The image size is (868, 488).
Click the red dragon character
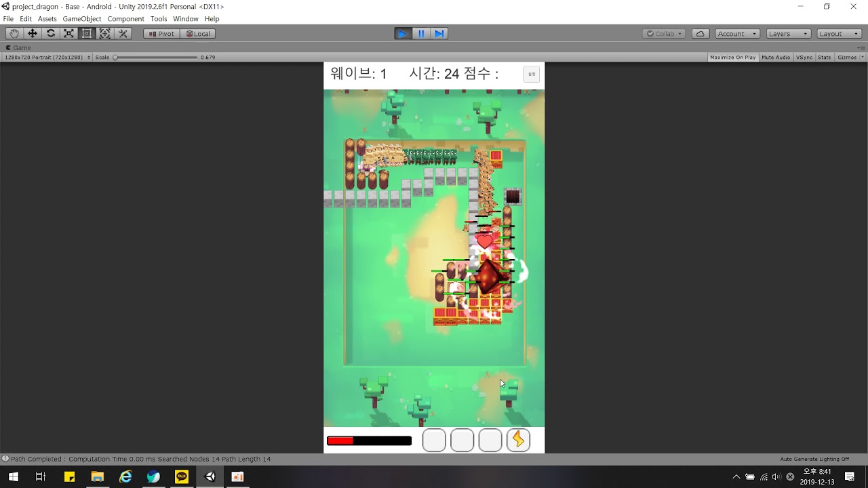click(488, 277)
